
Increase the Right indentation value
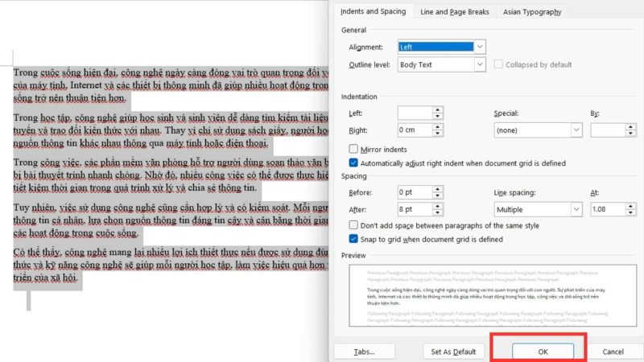pyautogui.click(x=438, y=127)
